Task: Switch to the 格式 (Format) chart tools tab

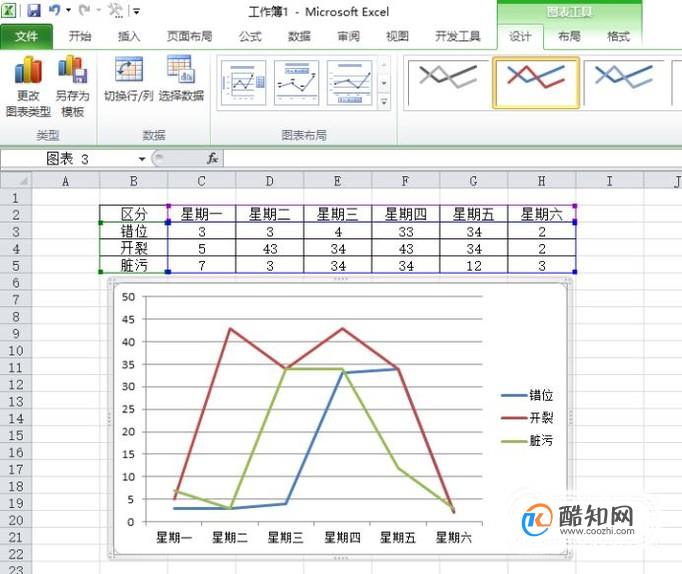Action: 618,37
